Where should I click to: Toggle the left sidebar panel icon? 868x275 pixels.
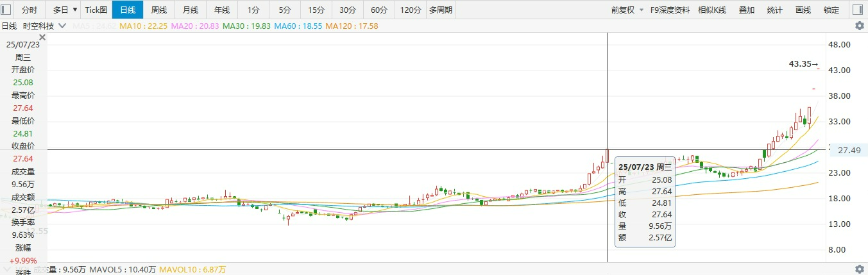point(6,10)
